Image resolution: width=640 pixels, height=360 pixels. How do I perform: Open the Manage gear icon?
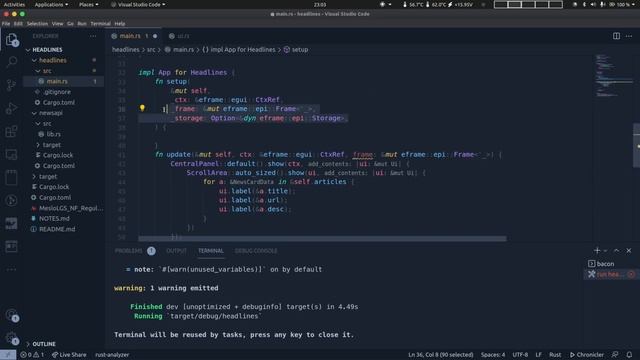pyautogui.click(x=11, y=338)
